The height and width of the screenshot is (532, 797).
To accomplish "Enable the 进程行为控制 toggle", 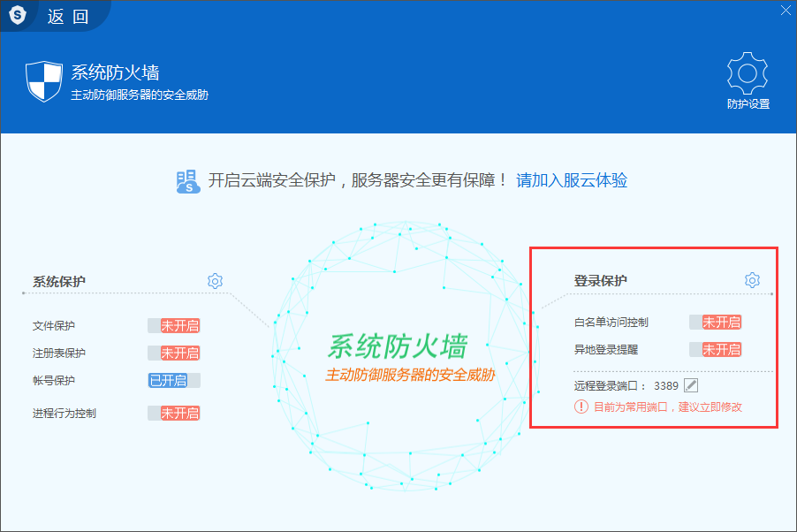I will [174, 412].
